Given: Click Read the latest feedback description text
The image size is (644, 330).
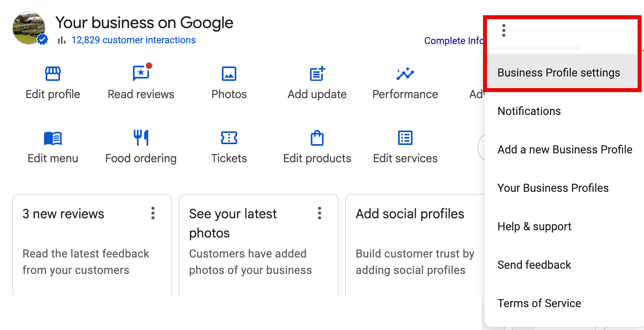Looking at the screenshot, I should [x=86, y=262].
